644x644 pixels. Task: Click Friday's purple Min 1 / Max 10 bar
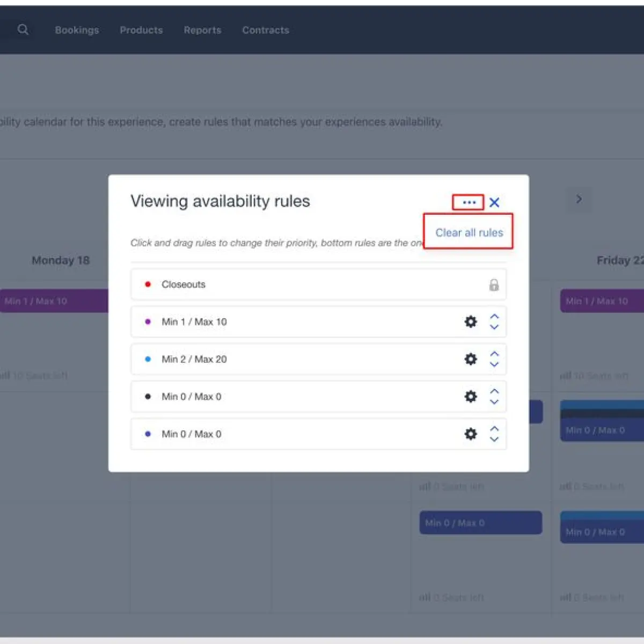click(602, 301)
